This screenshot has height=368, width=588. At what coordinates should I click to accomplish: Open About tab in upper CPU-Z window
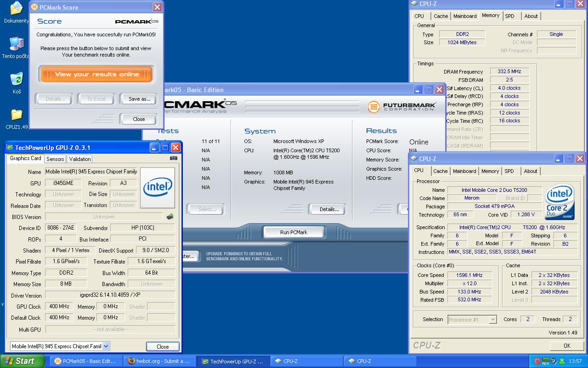pos(531,16)
